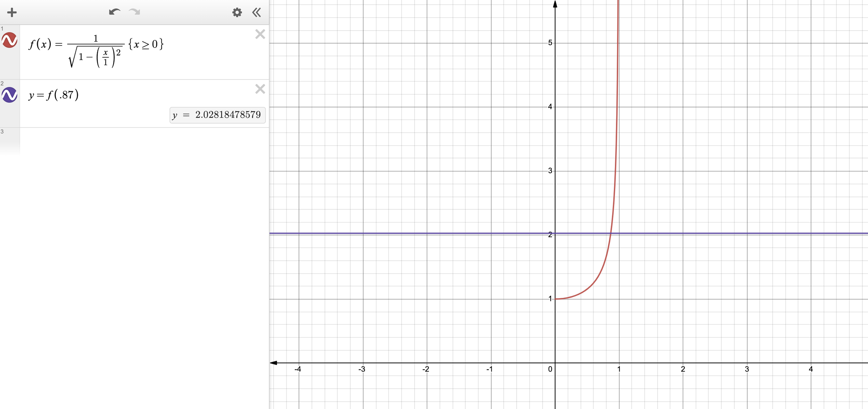868x409 pixels.
Task: Click the redo arrow icon
Action: [x=134, y=12]
